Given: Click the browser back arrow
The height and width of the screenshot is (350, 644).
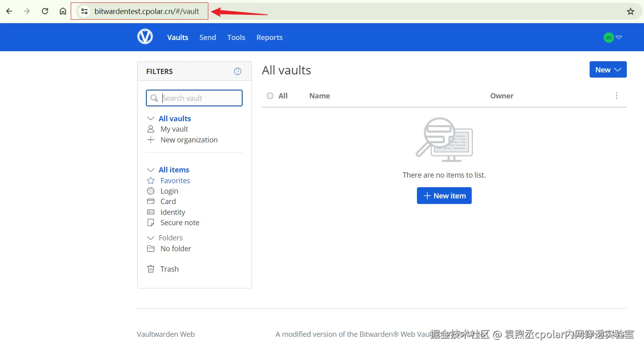Looking at the screenshot, I should tap(9, 11).
